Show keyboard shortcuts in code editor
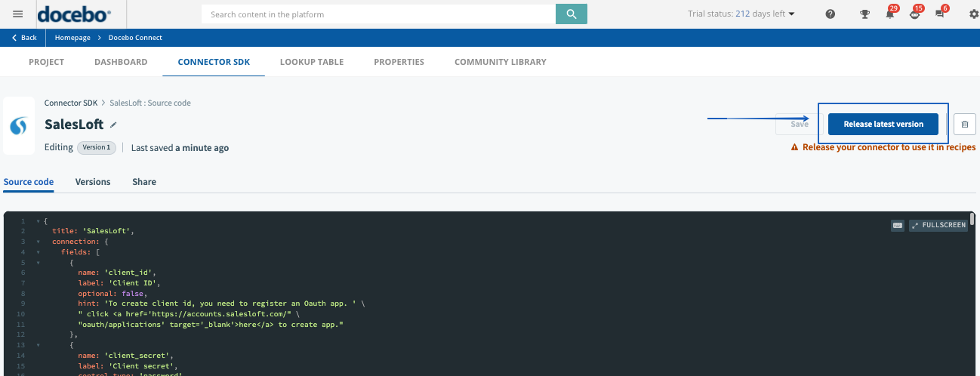The width and height of the screenshot is (980, 376). 897,225
